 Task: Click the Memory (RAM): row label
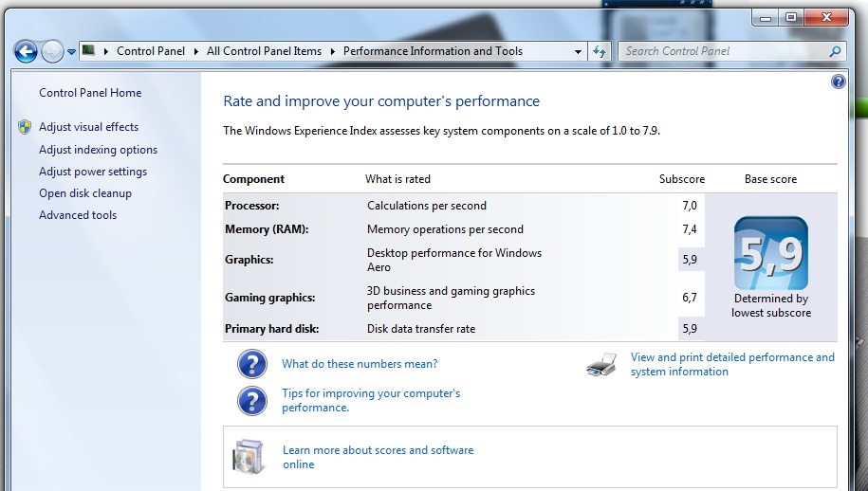point(267,229)
